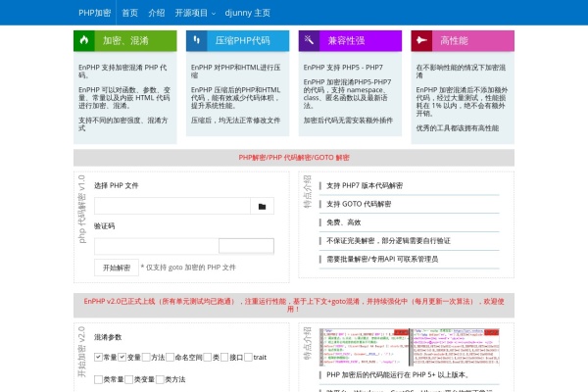Click folder icon to browse PHP file
The image size is (588, 392).
(262, 207)
